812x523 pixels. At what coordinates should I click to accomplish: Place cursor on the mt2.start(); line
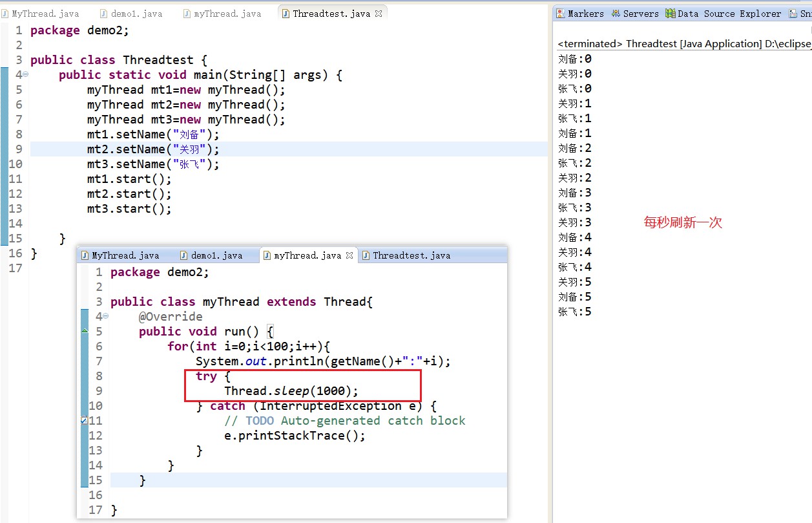[x=130, y=194]
